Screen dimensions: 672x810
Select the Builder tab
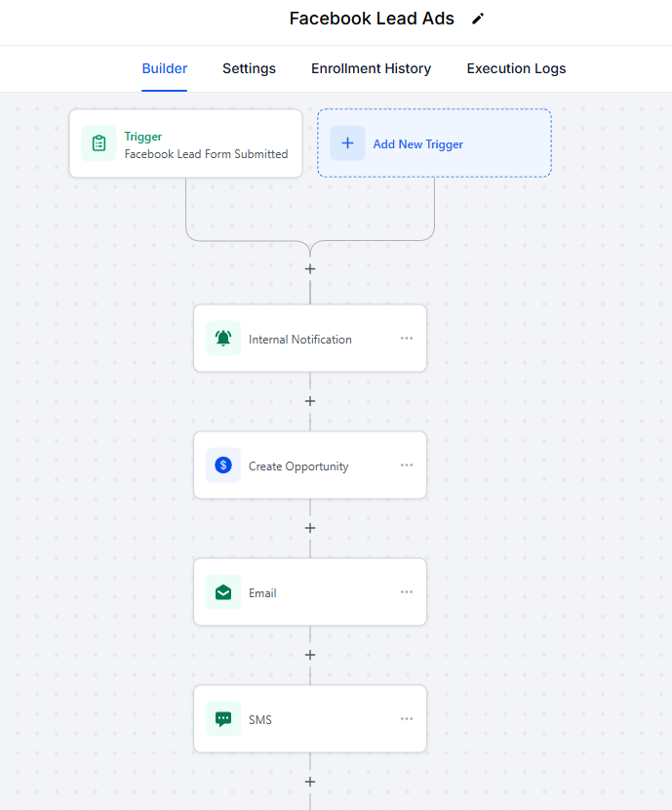(x=165, y=69)
